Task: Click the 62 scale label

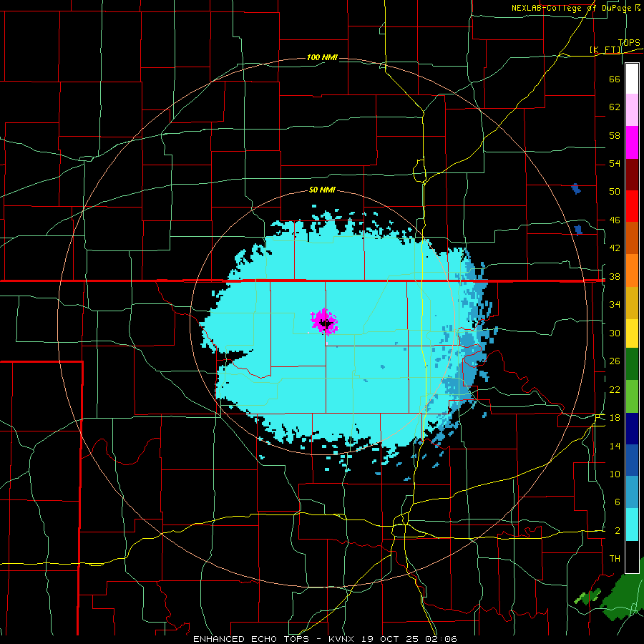Action: click(x=615, y=107)
